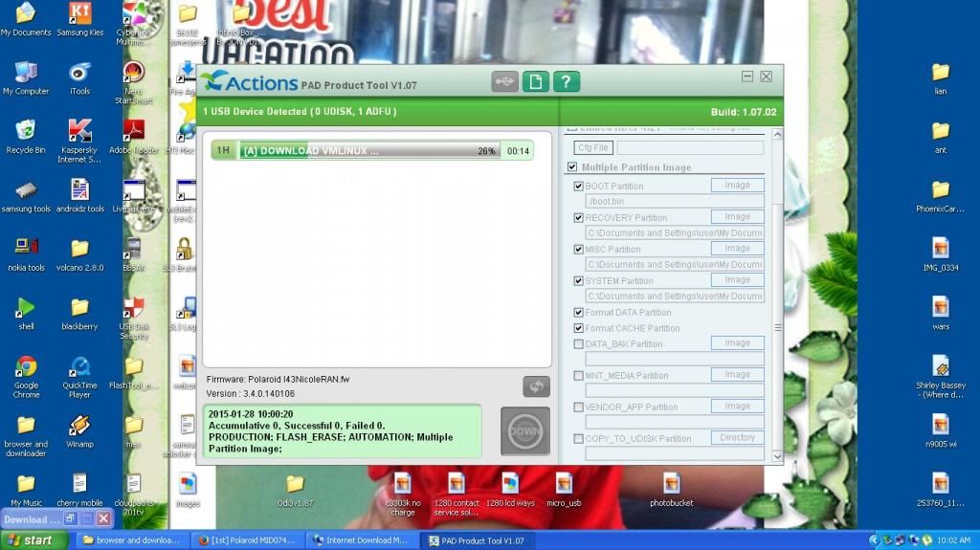Toggle Format DATA Partition checkbox
Image resolution: width=980 pixels, height=550 pixels.
[578, 312]
